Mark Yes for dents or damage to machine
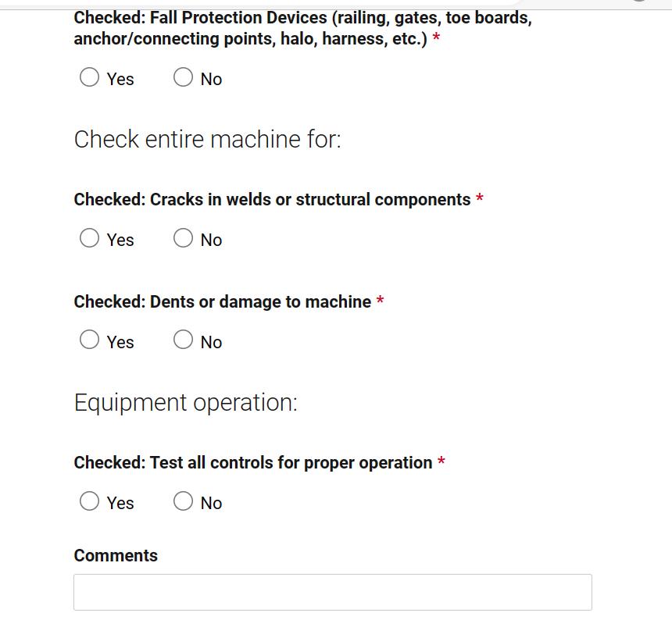This screenshot has height=627, width=672. pos(89,340)
